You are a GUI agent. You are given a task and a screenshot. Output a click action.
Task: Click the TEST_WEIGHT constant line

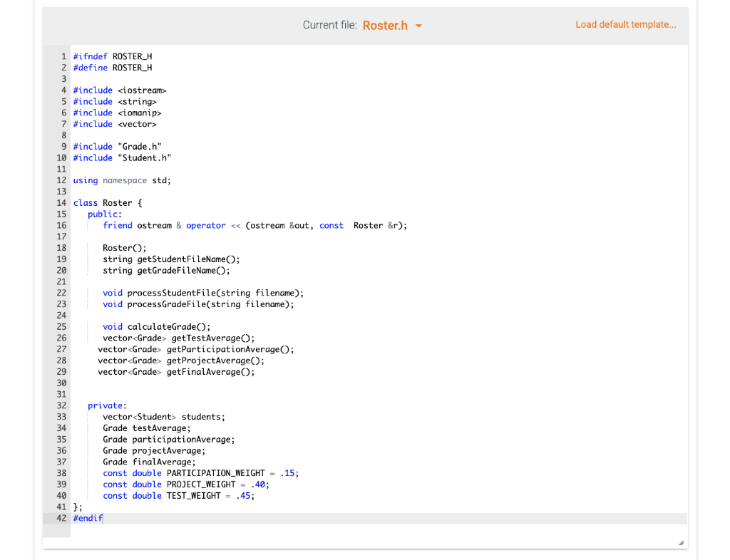[x=179, y=495]
